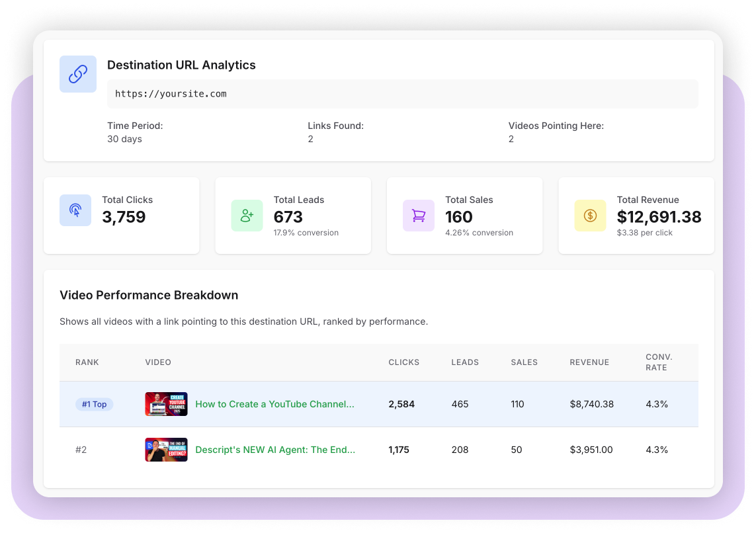The height and width of the screenshot is (533, 756).
Task: Click the $12,691.38 total revenue value
Action: tap(659, 217)
